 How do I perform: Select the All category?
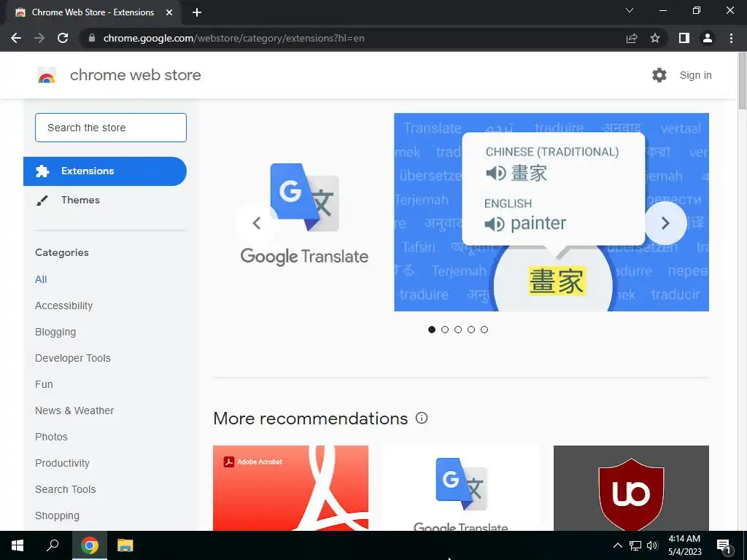pos(41,279)
